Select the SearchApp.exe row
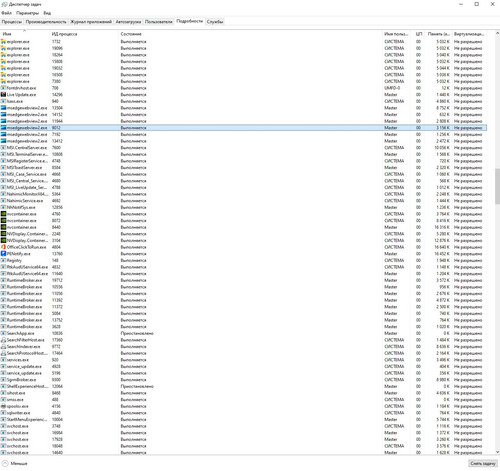Image resolution: width=500 pixels, height=471 pixels. [x=243, y=333]
